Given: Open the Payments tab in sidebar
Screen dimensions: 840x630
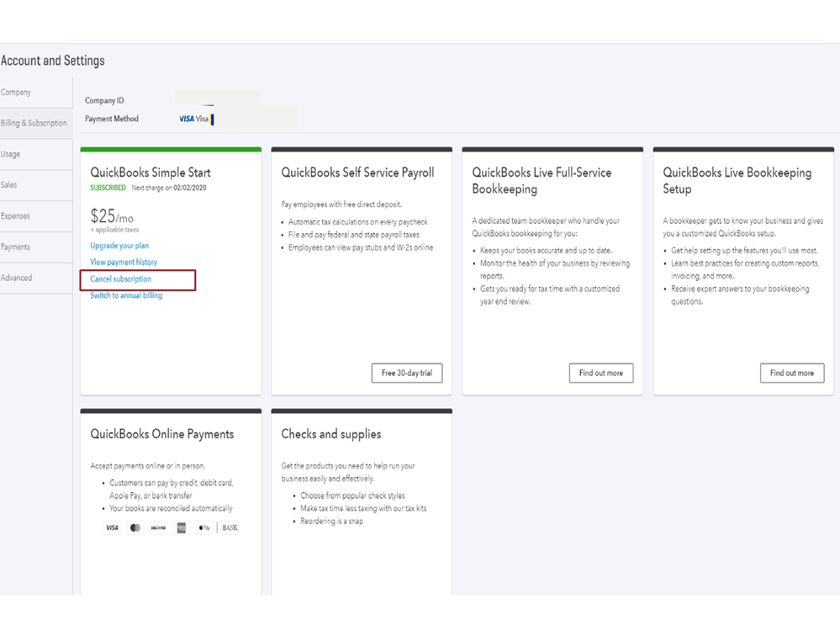Looking at the screenshot, I should pos(15,247).
